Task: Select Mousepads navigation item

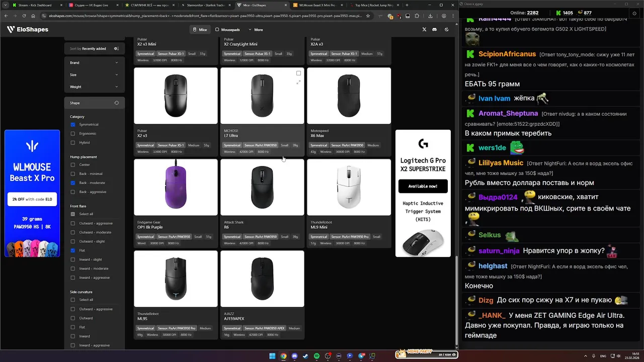Action: point(227,30)
